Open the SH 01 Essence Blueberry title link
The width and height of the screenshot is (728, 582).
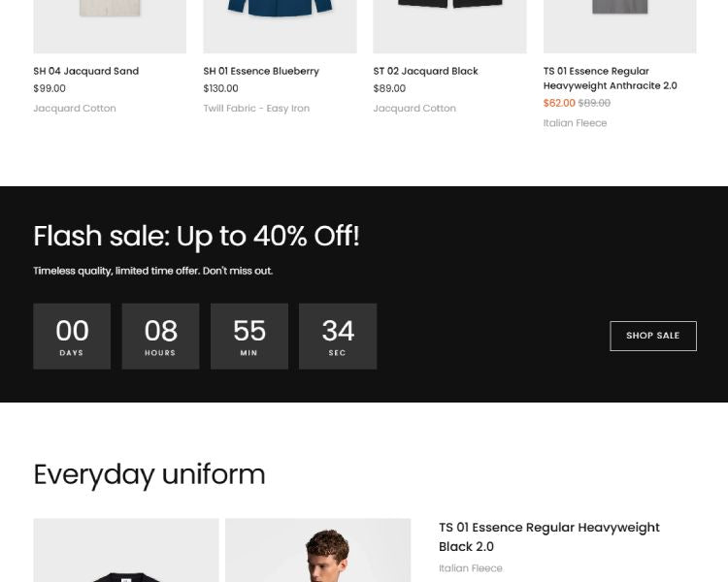pos(261,71)
